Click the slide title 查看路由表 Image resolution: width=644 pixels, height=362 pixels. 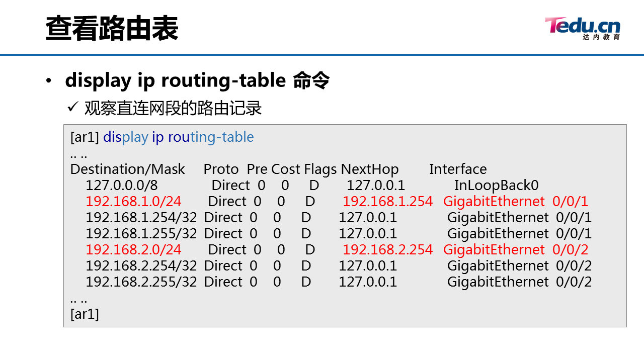coord(112,28)
